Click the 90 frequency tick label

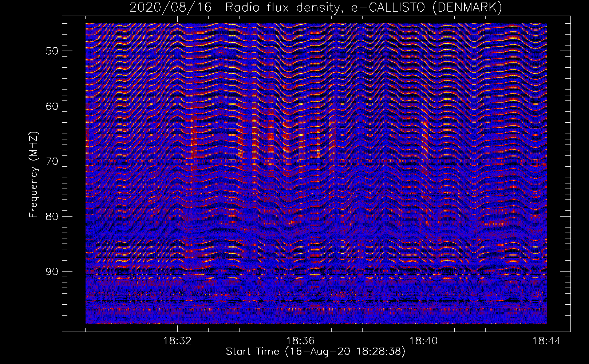tap(52, 272)
